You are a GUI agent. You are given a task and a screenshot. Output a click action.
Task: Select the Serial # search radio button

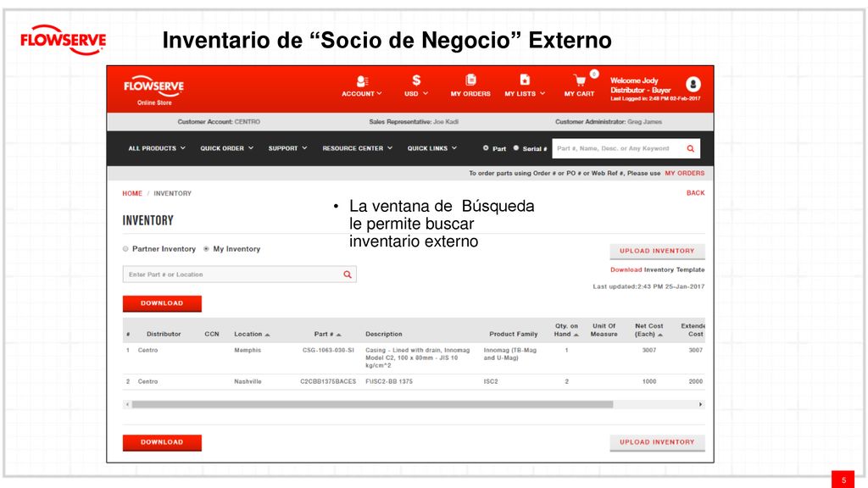(516, 148)
